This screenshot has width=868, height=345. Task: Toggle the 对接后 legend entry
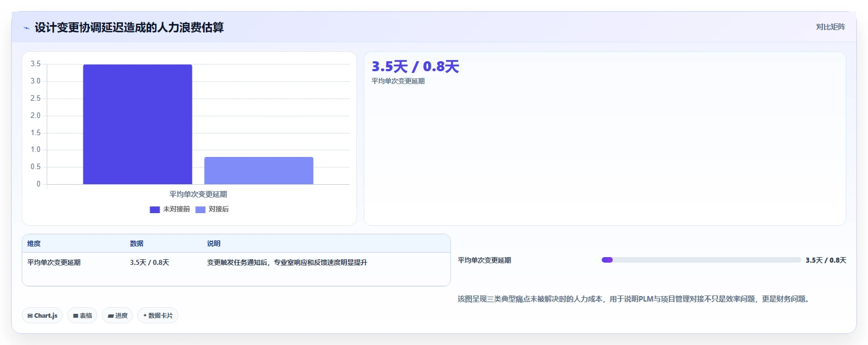click(212, 209)
